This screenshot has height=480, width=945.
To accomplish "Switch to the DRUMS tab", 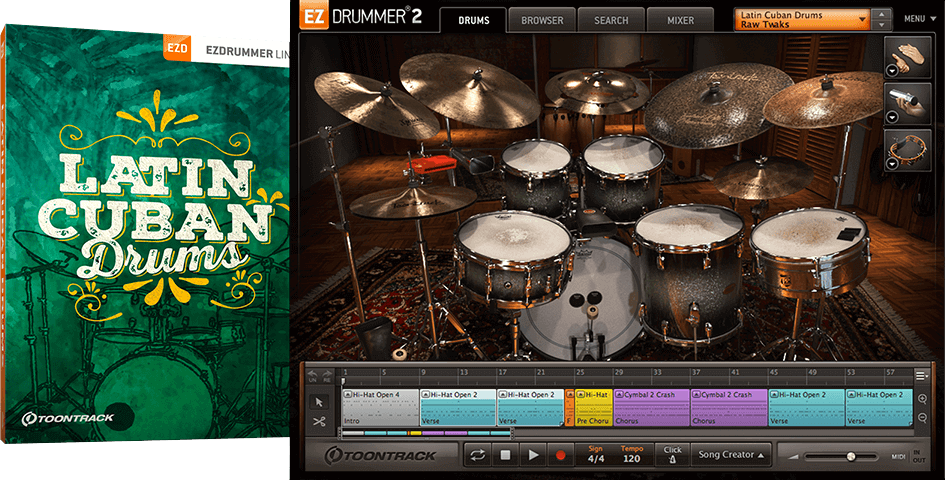I will click(x=474, y=21).
